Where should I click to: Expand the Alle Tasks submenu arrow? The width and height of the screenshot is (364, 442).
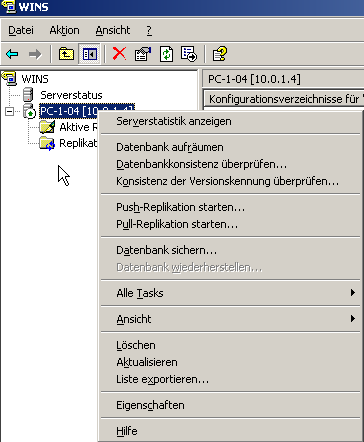[x=353, y=293]
